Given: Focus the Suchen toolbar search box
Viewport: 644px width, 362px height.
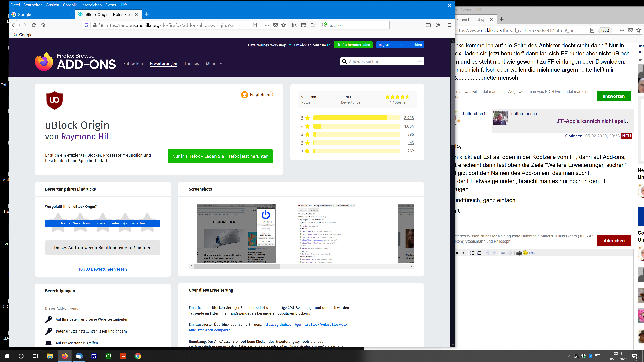Looking at the screenshot, I should coord(354,25).
